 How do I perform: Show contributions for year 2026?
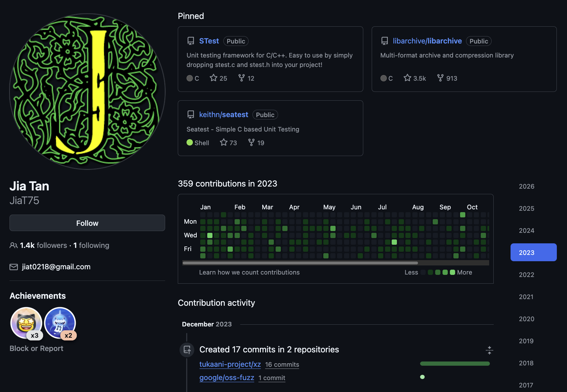coord(526,187)
